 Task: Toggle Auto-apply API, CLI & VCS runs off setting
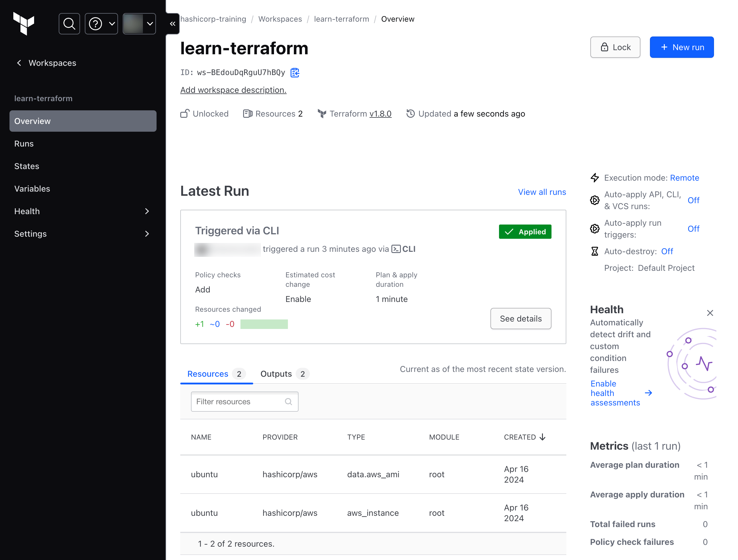tap(694, 200)
